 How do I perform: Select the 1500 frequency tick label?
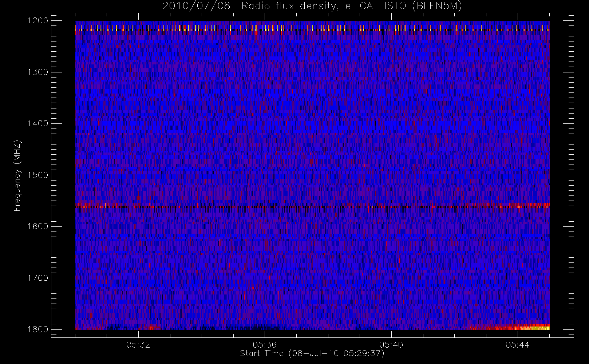click(38, 175)
